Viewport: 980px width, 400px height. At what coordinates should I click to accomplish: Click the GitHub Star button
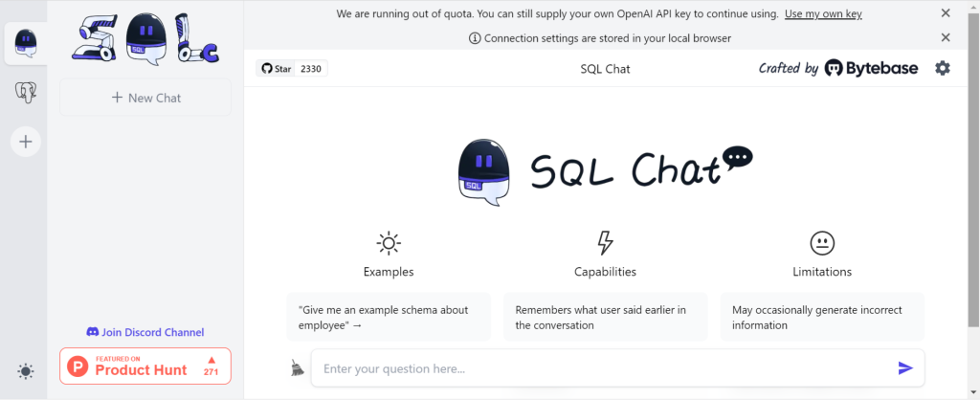coord(277,69)
